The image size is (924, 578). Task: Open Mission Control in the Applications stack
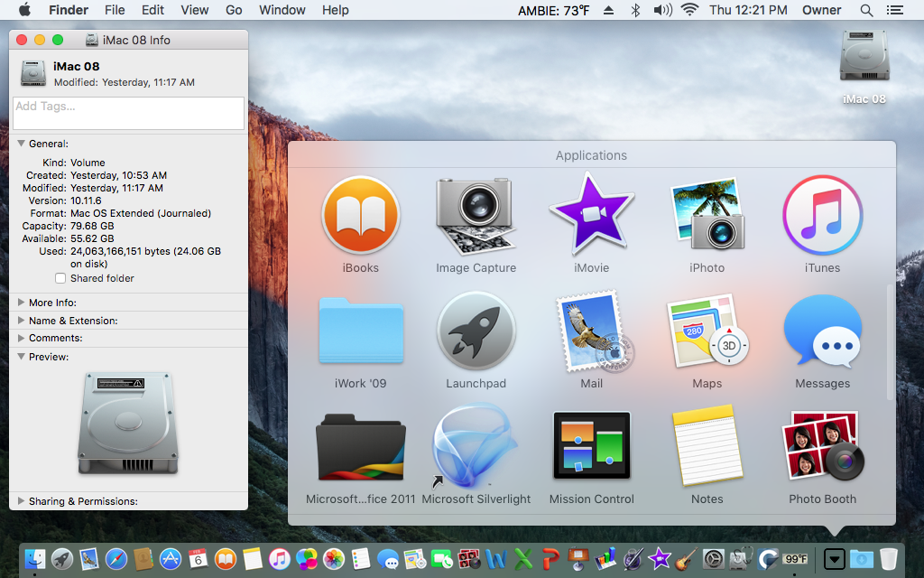pos(591,446)
